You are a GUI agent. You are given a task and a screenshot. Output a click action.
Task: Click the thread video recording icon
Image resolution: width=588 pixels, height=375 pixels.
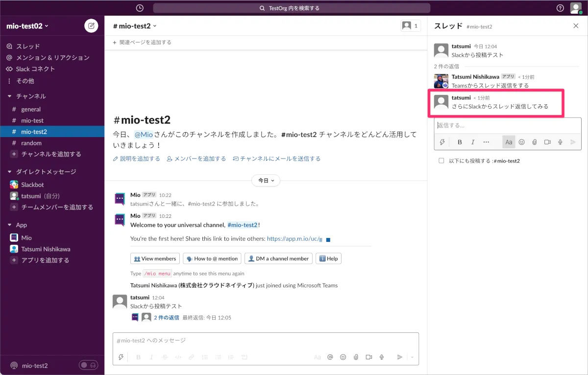pyautogui.click(x=547, y=142)
